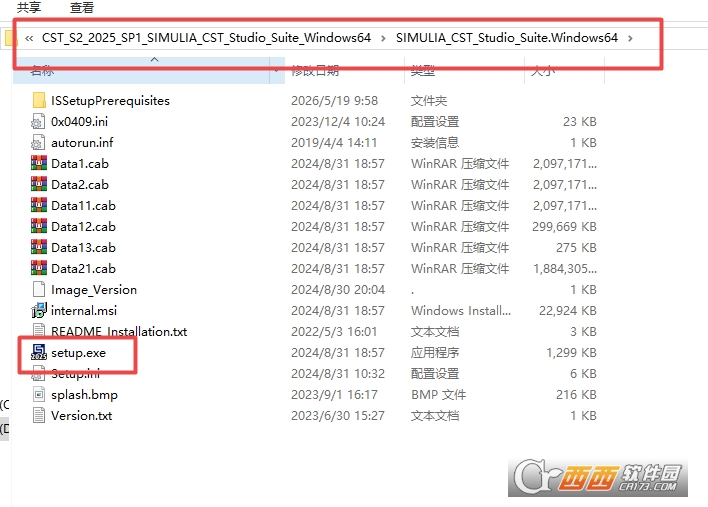
Task: Select the file name autorun.inf
Action: coord(82,142)
